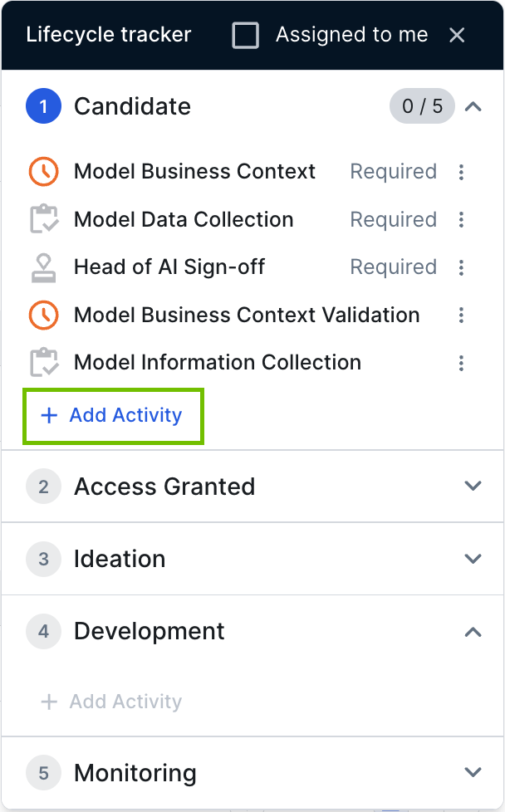Click clipboard icon next to Model Data Collection

43,220
